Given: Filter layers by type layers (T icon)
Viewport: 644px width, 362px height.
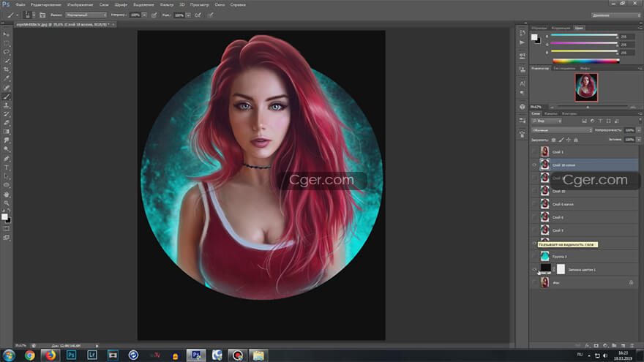Looking at the screenshot, I should (x=601, y=121).
